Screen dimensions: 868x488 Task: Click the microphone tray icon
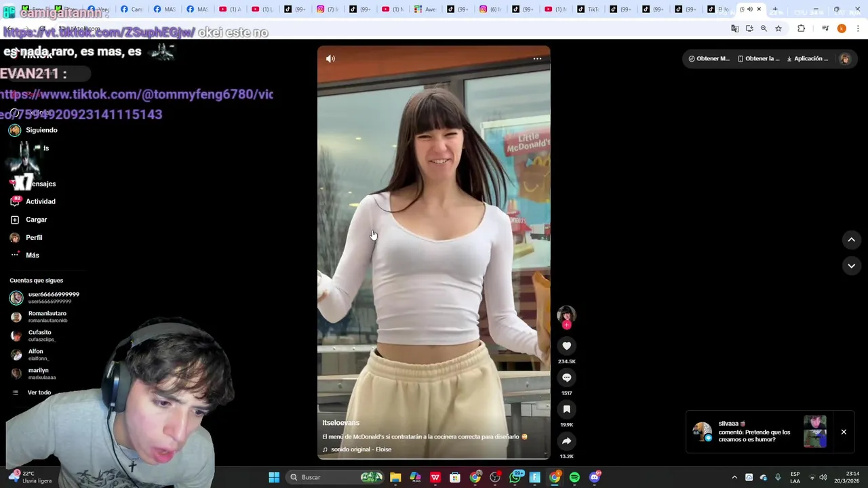click(x=778, y=477)
